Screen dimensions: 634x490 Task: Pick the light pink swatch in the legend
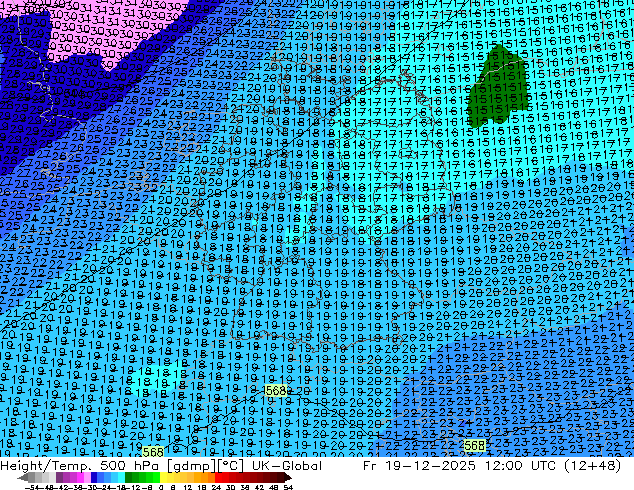tap(87, 478)
